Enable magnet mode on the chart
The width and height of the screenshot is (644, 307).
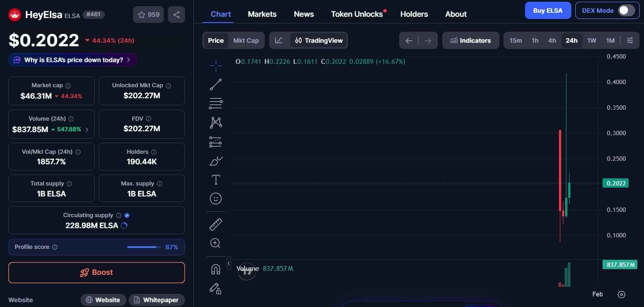[216, 269]
